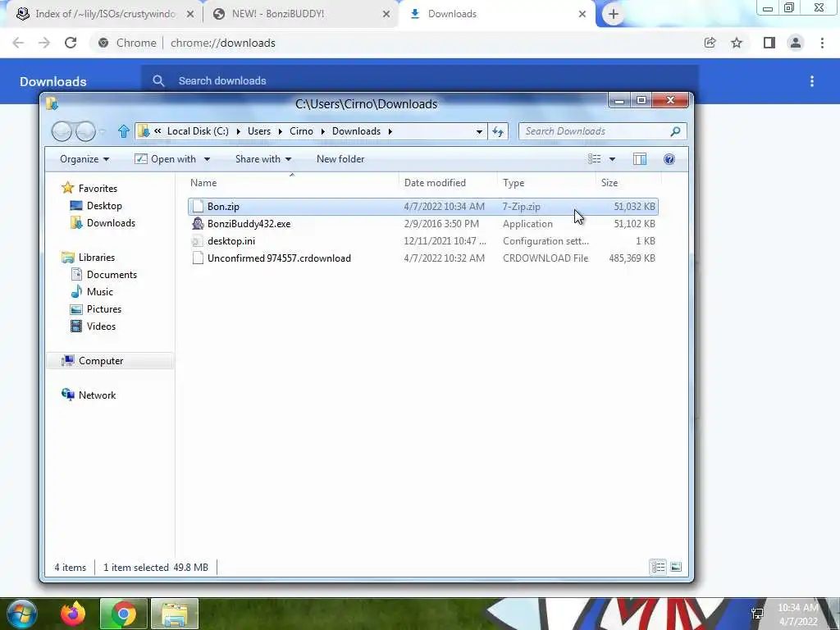Click Users breadcrumb segment

pyautogui.click(x=259, y=131)
